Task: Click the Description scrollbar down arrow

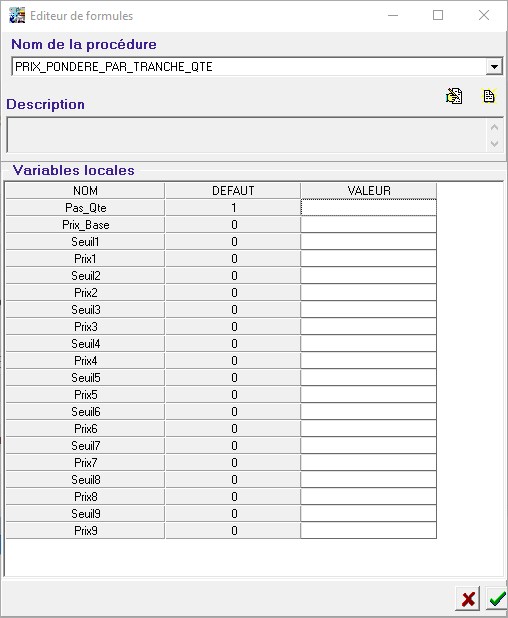Action: 495,143
